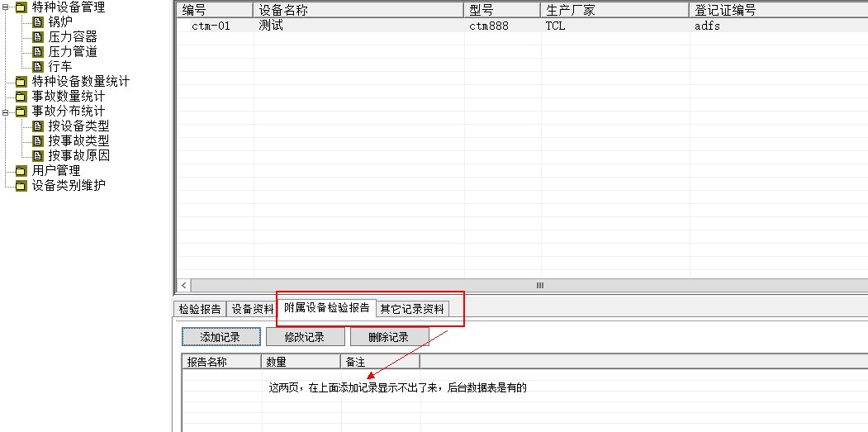Click the horizontal scrollbar left arrow
The height and width of the screenshot is (432, 868).
(184, 286)
